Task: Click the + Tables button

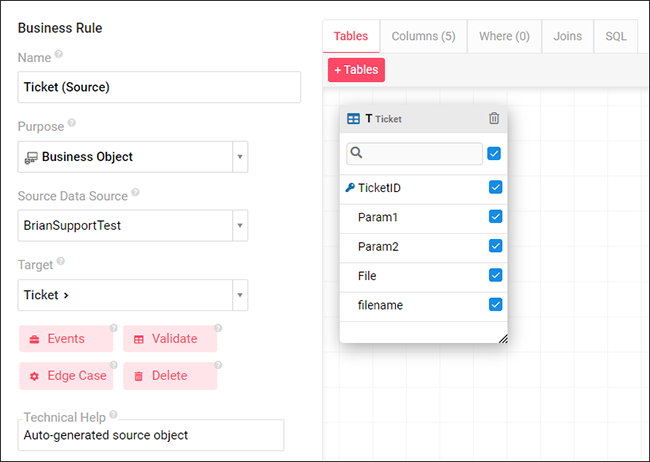Action: tap(356, 70)
